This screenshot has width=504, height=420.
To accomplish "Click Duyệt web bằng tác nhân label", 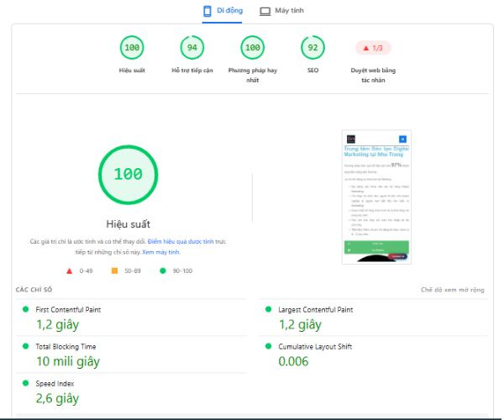I will [373, 76].
